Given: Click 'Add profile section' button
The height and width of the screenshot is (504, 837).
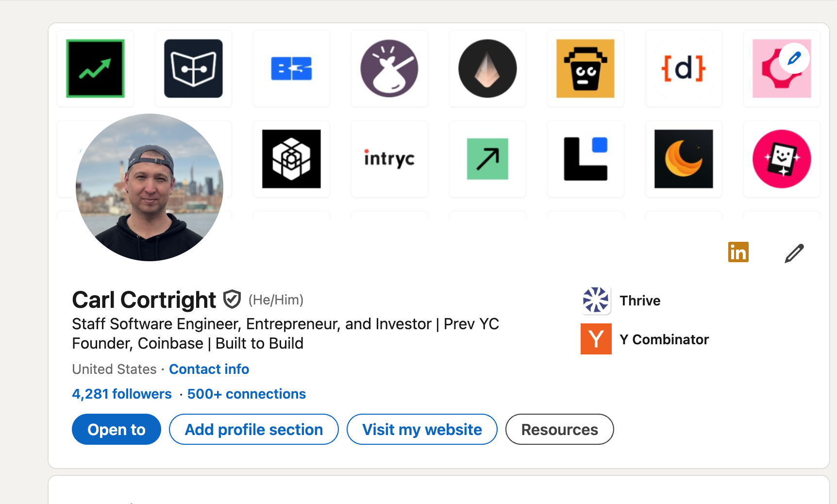Looking at the screenshot, I should [x=253, y=429].
